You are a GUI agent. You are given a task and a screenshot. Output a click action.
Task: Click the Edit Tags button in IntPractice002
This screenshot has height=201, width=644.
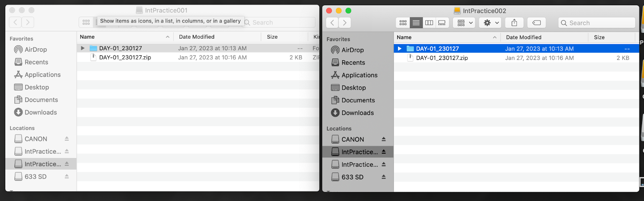tap(537, 23)
